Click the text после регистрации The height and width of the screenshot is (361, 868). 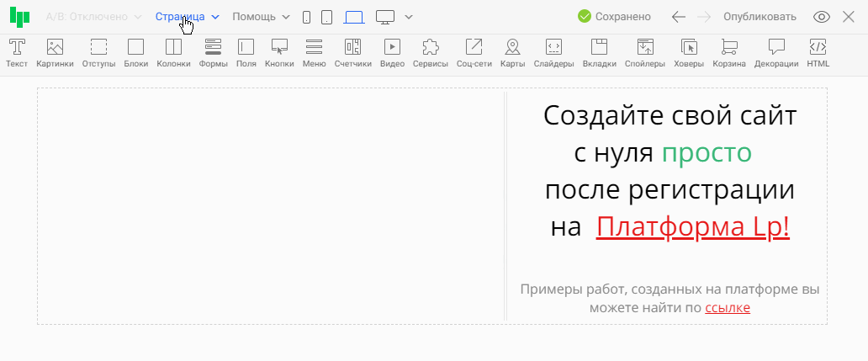coord(670,190)
